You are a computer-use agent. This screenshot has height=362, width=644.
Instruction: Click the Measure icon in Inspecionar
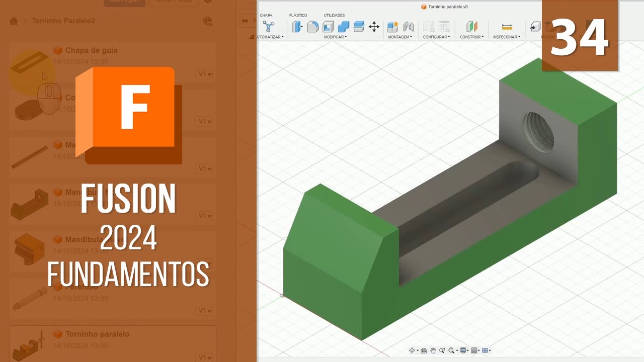[507, 27]
